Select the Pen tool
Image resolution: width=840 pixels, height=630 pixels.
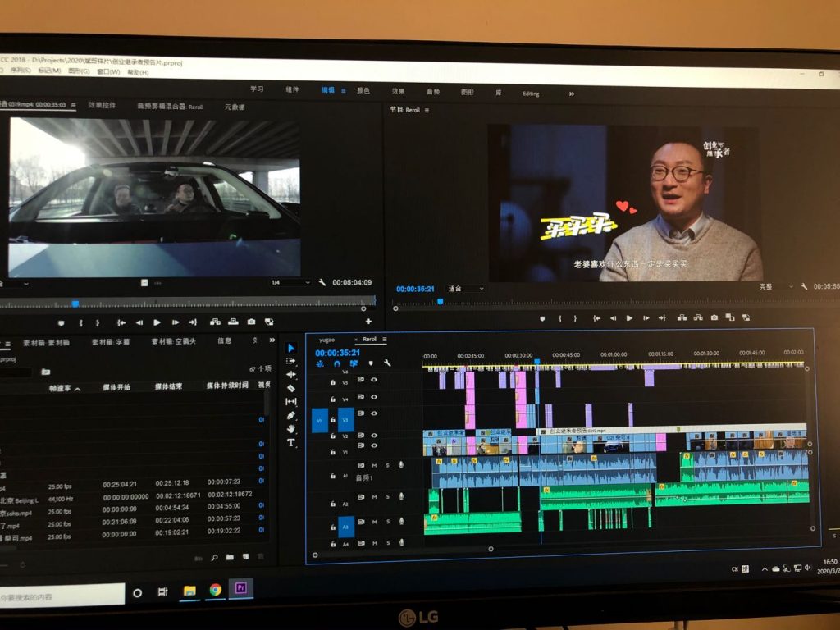(x=291, y=415)
